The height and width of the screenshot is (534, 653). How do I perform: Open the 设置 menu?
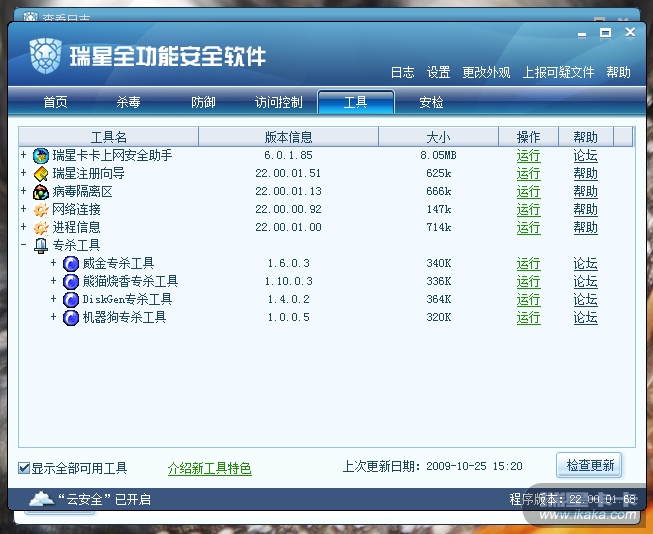tap(439, 72)
